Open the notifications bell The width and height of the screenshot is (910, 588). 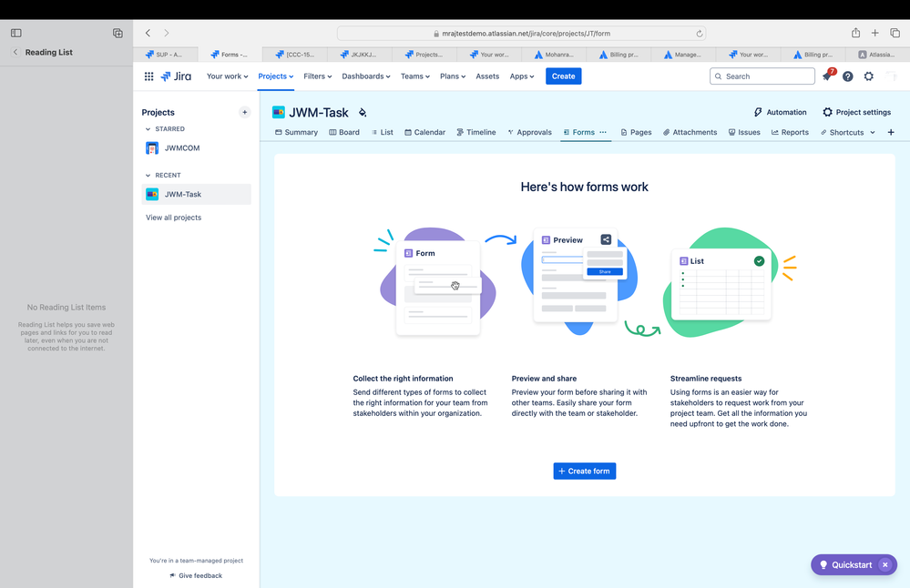click(x=827, y=76)
